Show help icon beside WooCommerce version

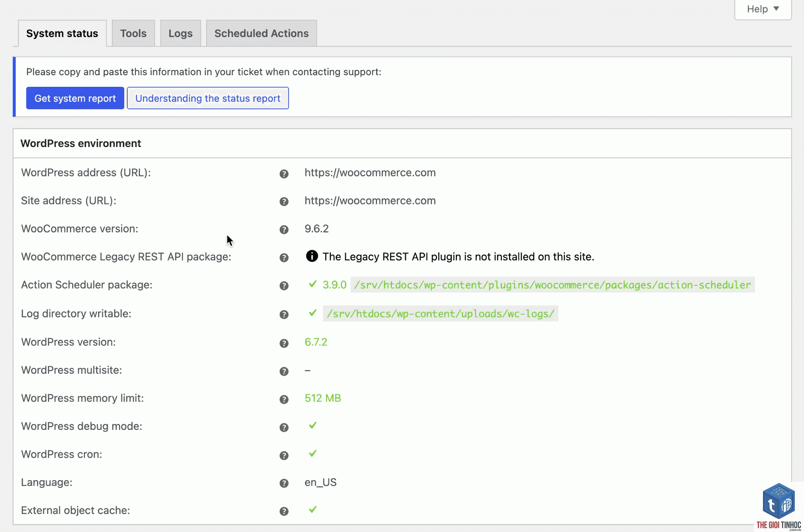[x=284, y=229]
